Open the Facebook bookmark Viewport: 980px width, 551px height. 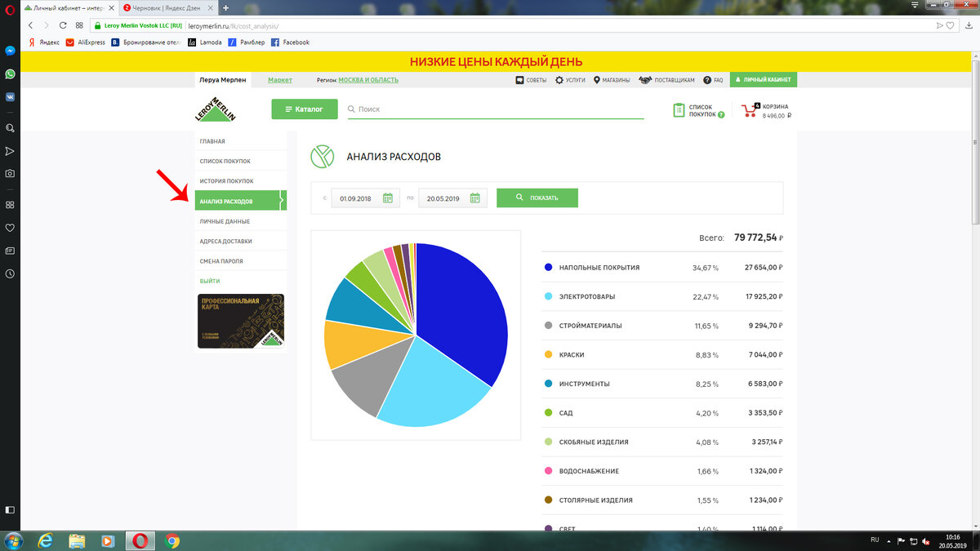click(291, 42)
